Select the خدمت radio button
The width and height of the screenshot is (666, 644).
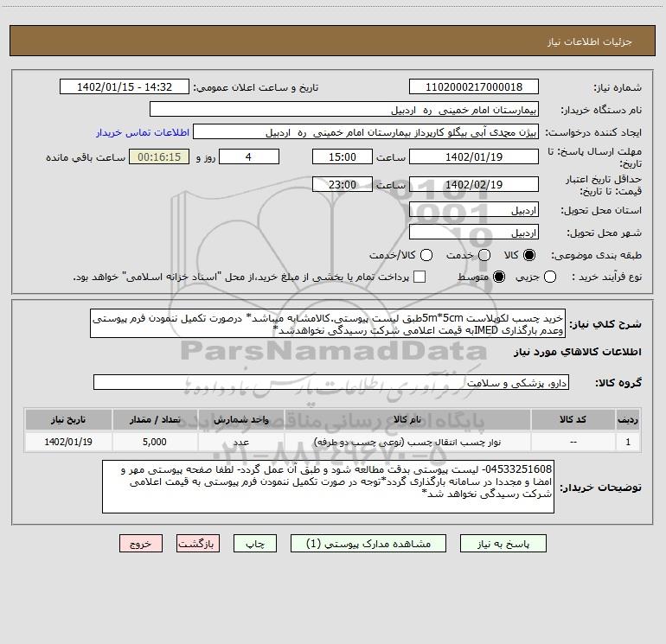click(x=484, y=255)
